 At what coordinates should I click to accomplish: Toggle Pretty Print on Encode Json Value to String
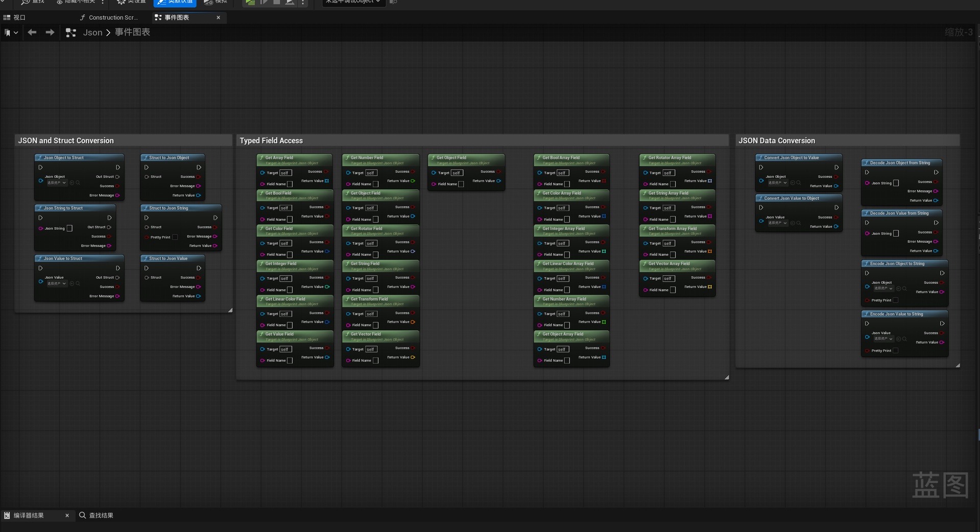[895, 351]
